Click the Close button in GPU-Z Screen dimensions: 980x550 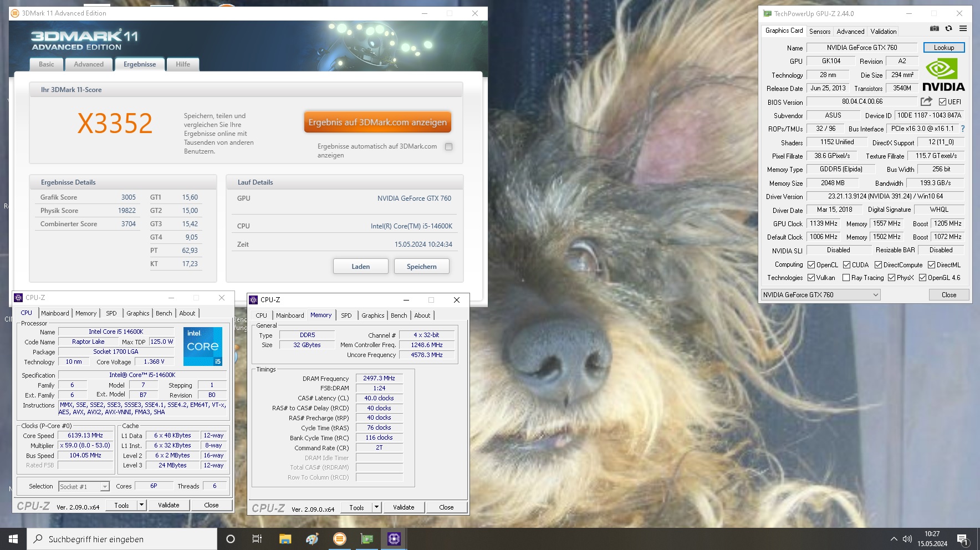(949, 295)
